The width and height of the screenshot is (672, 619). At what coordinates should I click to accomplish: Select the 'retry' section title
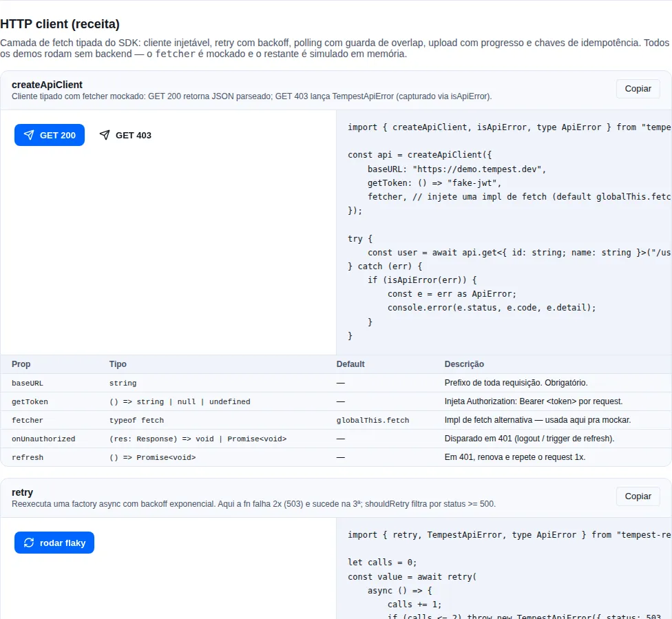(22, 492)
